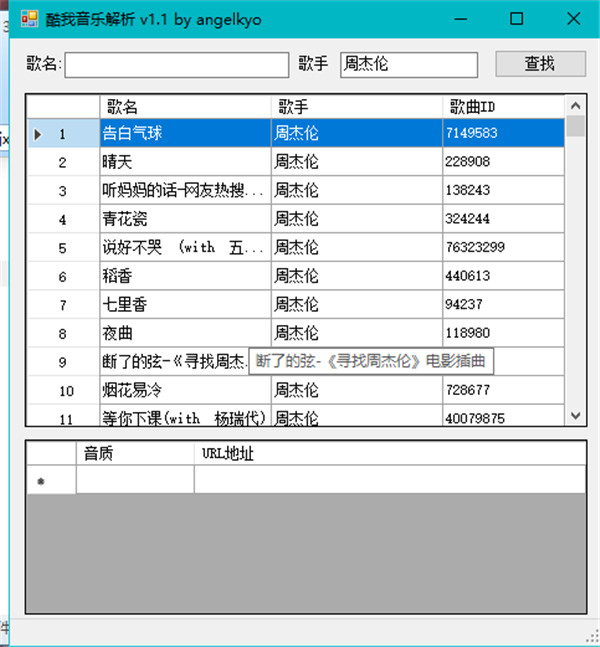Viewport: 600px width, 647px height.
Task: Close the 酷我音乐解析 window
Action: point(573,19)
